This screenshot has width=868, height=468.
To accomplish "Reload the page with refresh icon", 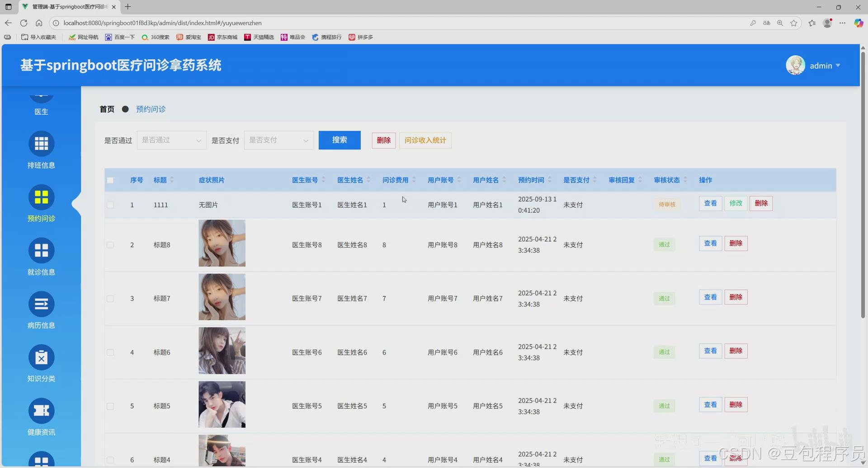I will coord(24,23).
